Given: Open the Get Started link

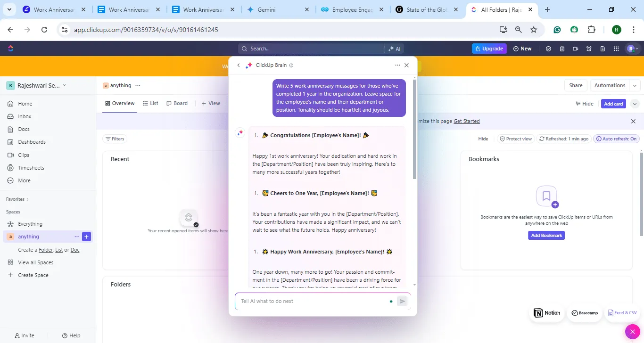Looking at the screenshot, I should coord(466,121).
